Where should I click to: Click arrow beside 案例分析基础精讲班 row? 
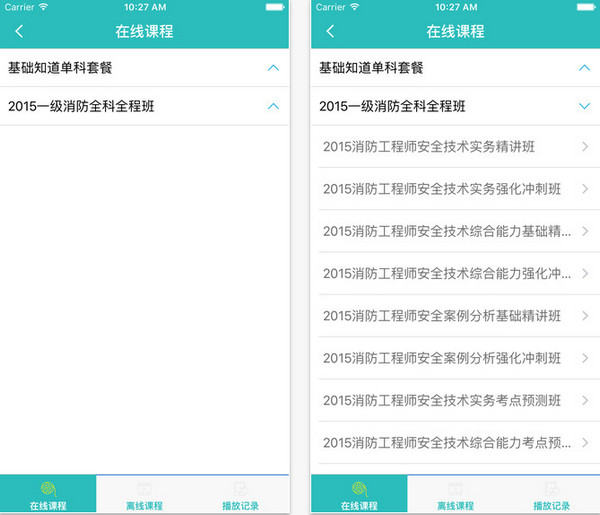pos(585,316)
